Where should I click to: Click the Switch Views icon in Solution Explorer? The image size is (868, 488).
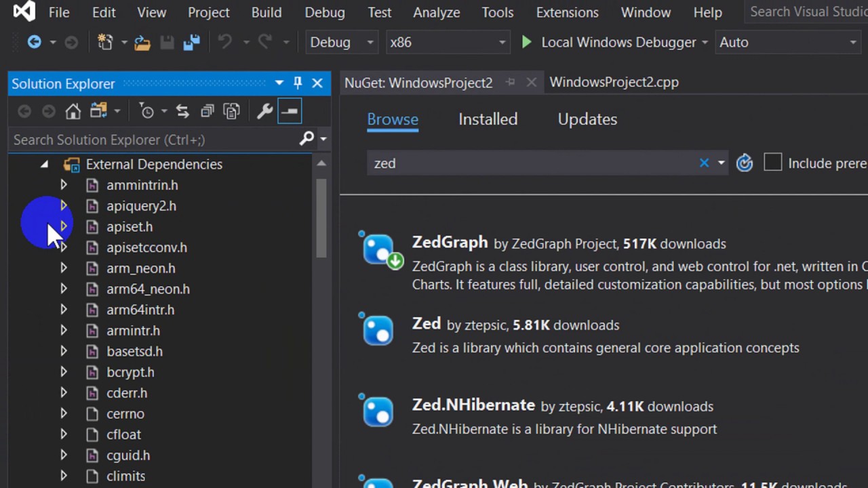(x=99, y=111)
